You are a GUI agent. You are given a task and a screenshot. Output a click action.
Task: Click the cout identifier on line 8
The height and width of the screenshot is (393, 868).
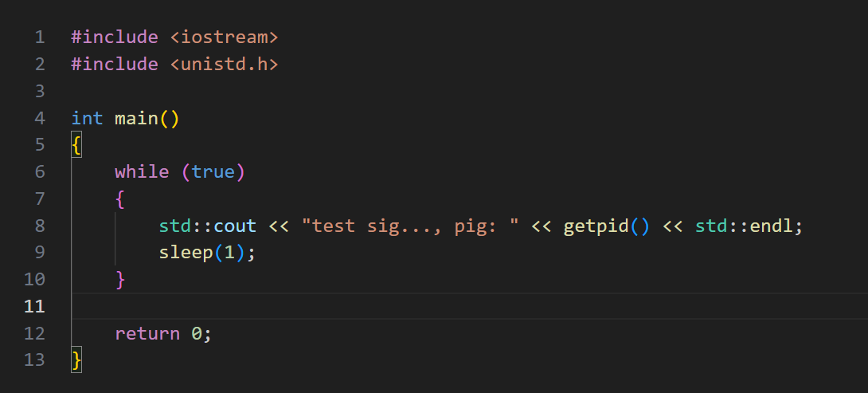pyautogui.click(x=235, y=226)
